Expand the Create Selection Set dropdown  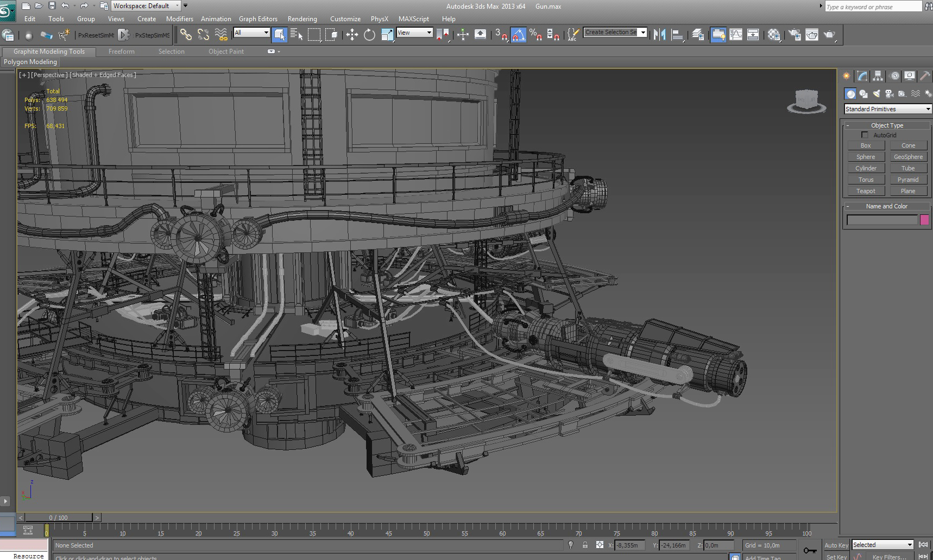[643, 33]
